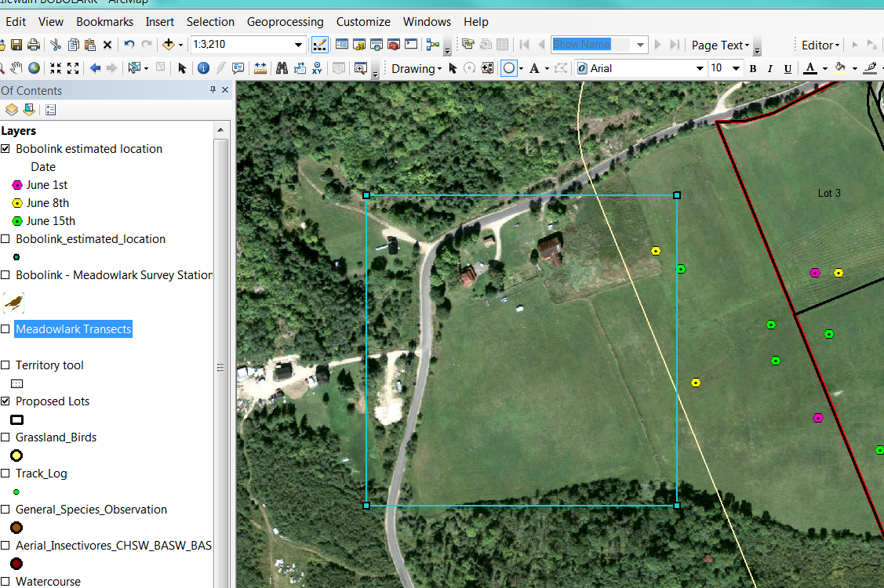Click the Fill Color bucket swatch
The image size is (884, 588).
[x=840, y=69]
